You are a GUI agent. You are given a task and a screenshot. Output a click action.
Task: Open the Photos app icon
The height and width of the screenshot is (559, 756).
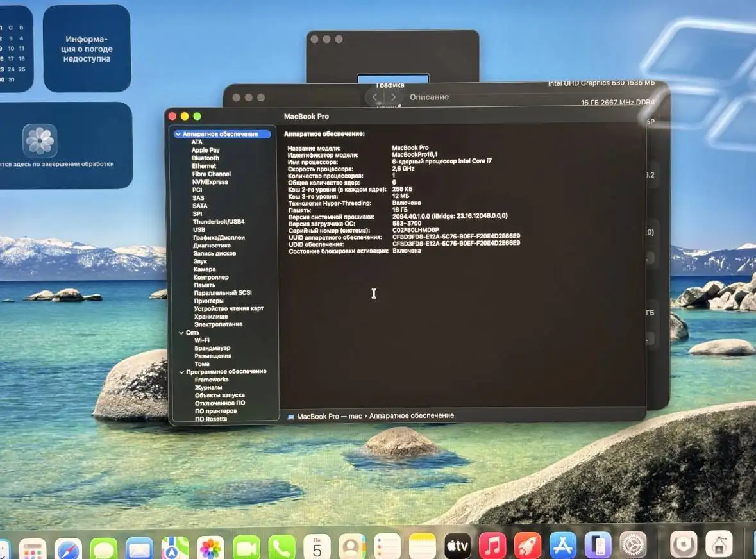click(x=210, y=548)
